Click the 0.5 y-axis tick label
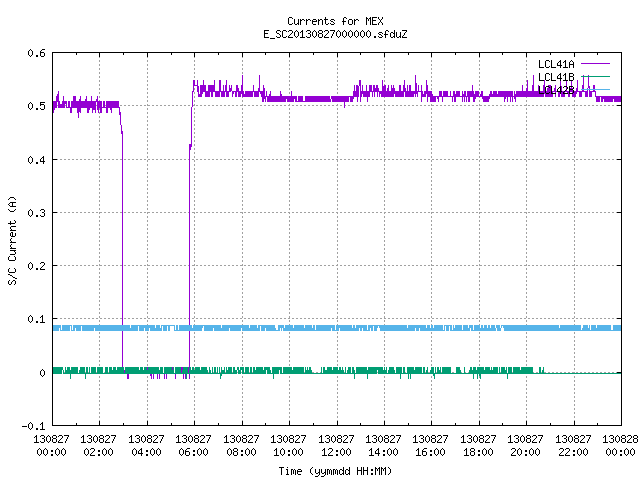640x480 pixels. pos(36,106)
